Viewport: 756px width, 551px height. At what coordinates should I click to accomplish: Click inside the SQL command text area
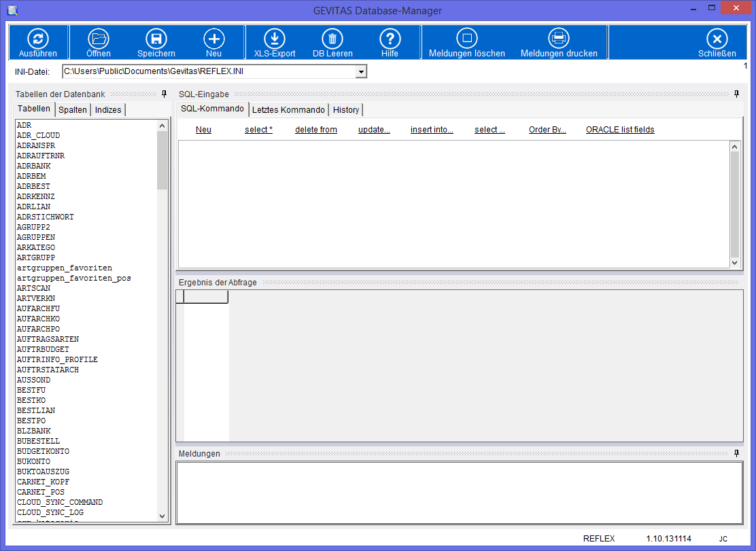click(x=454, y=205)
